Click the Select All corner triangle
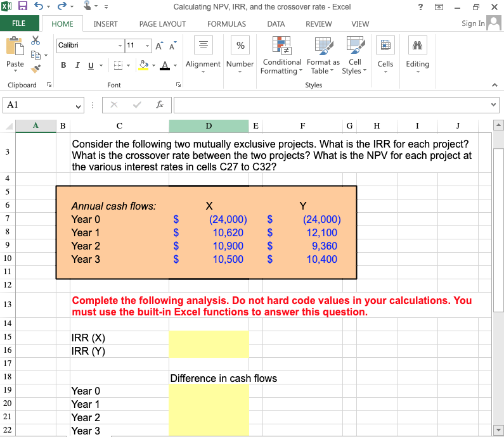Screen dimensions: 504x437 click(x=10, y=126)
